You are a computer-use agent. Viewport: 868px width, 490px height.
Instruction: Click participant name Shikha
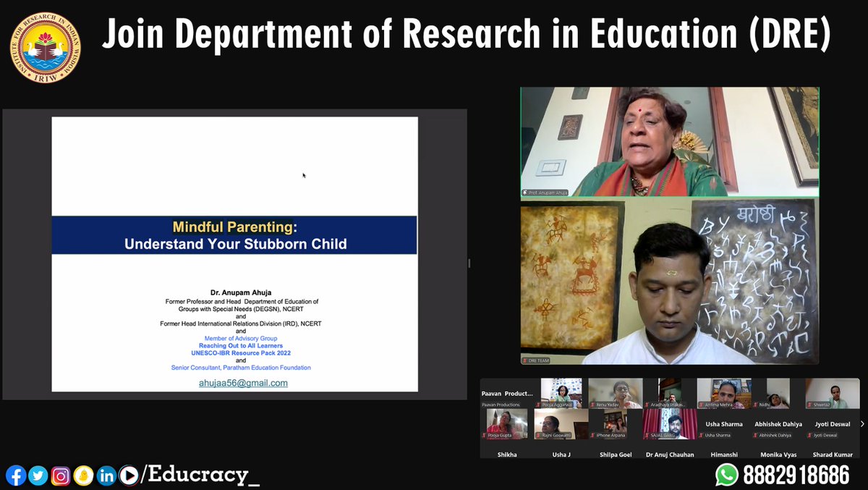click(x=507, y=455)
